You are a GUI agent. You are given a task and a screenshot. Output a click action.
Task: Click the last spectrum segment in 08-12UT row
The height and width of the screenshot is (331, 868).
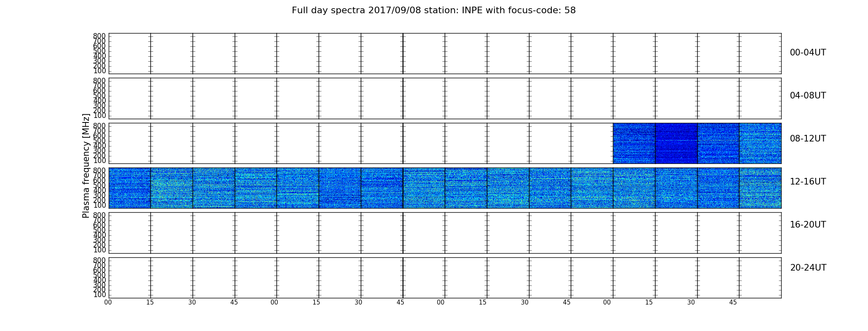tap(760, 143)
